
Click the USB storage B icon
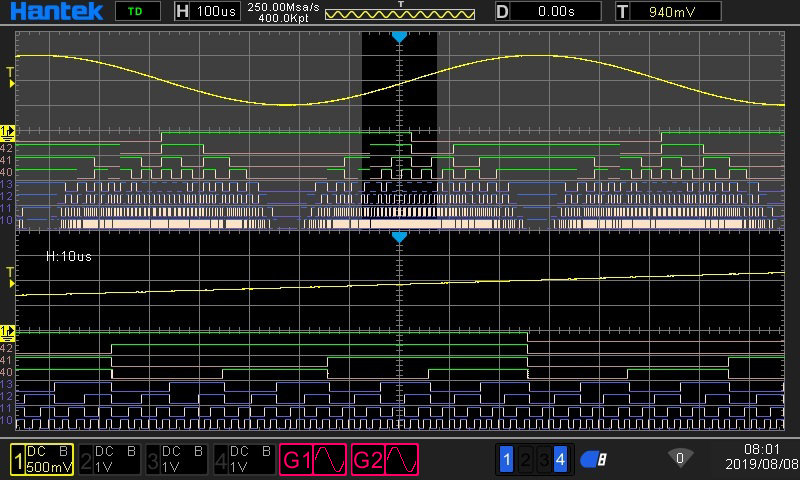click(594, 460)
